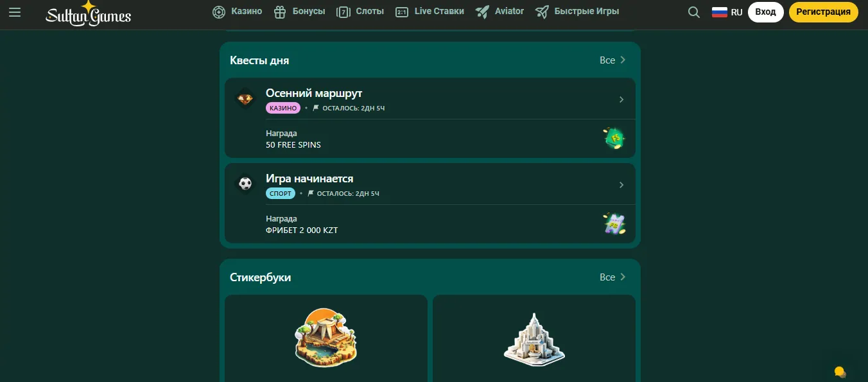This screenshot has height=382, width=868.
Task: Open the hamburger menu
Action: [15, 12]
